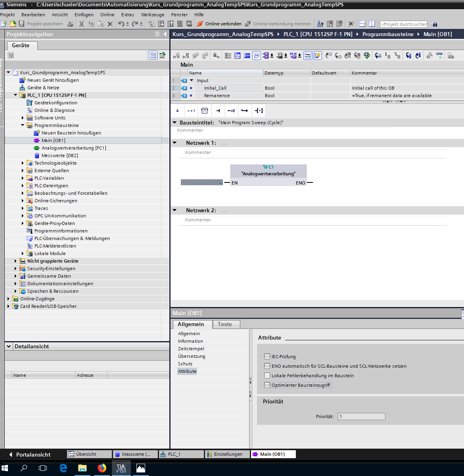The width and height of the screenshot is (464, 476).
Task: Collapse the Projektnavigation panel with arrow
Action: 165,34
